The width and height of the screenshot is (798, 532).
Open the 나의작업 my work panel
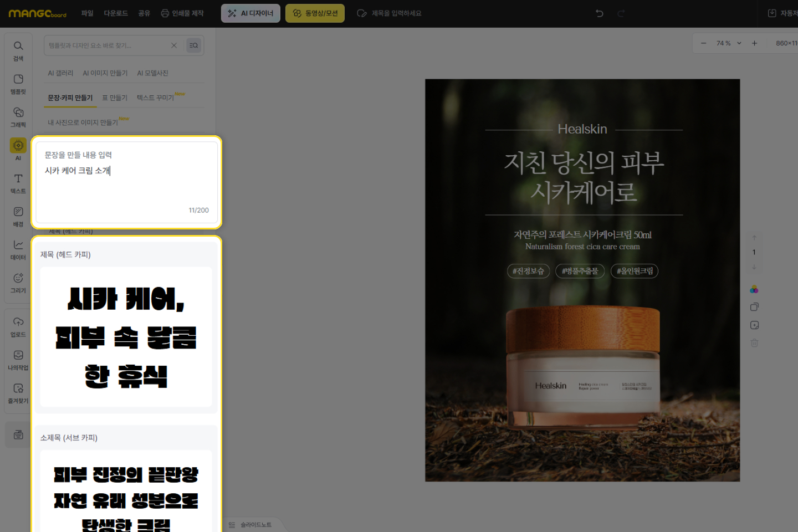pos(18,360)
